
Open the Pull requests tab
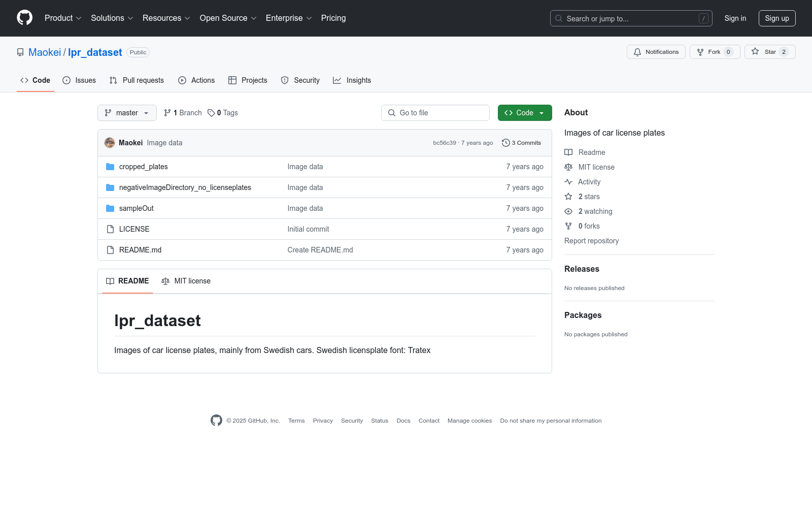(x=137, y=80)
